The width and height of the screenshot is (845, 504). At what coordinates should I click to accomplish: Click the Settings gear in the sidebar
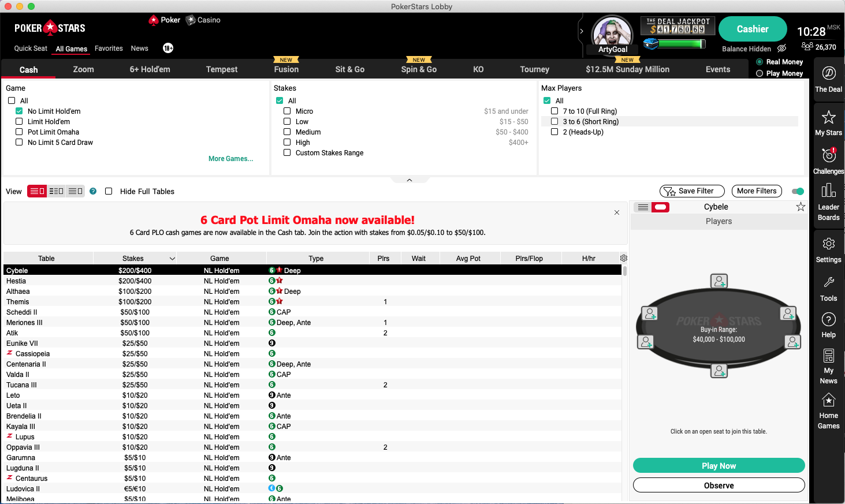(x=828, y=249)
